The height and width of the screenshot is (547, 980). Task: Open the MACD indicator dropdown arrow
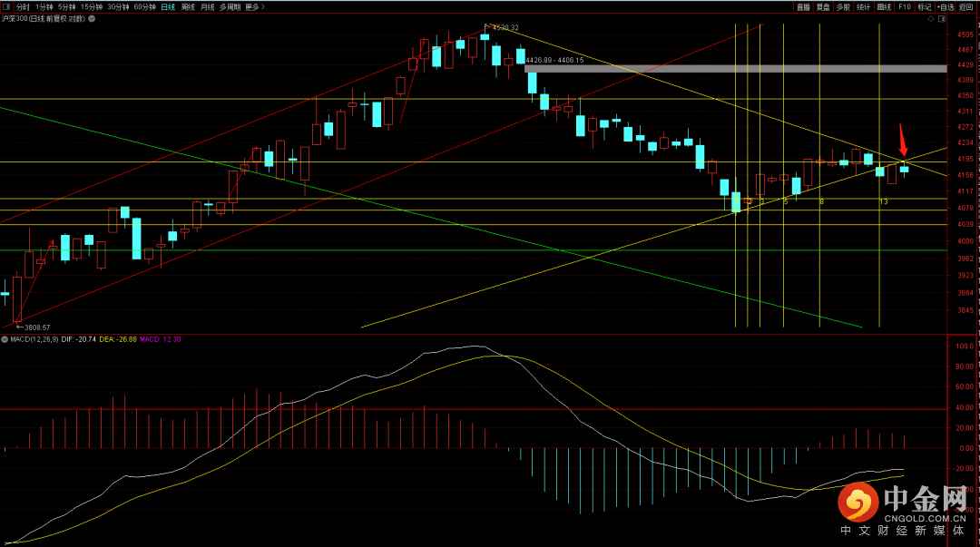pyautogui.click(x=5, y=339)
